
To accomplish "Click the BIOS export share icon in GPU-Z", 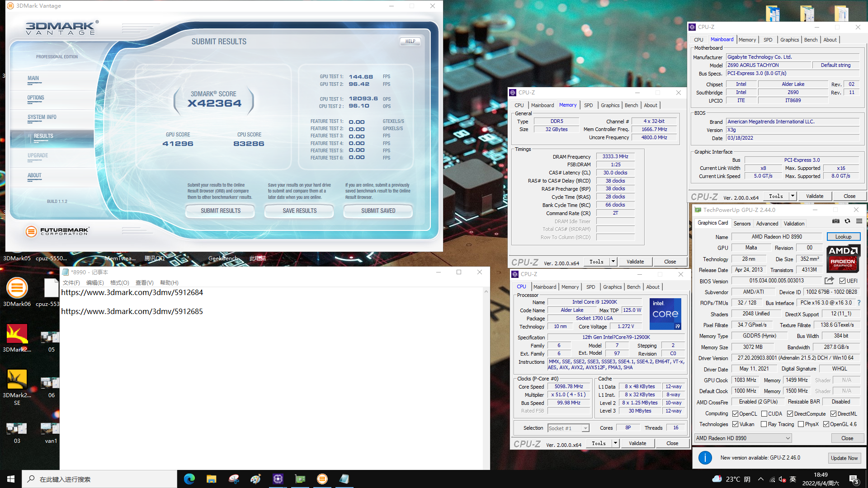I will pyautogui.click(x=829, y=281).
